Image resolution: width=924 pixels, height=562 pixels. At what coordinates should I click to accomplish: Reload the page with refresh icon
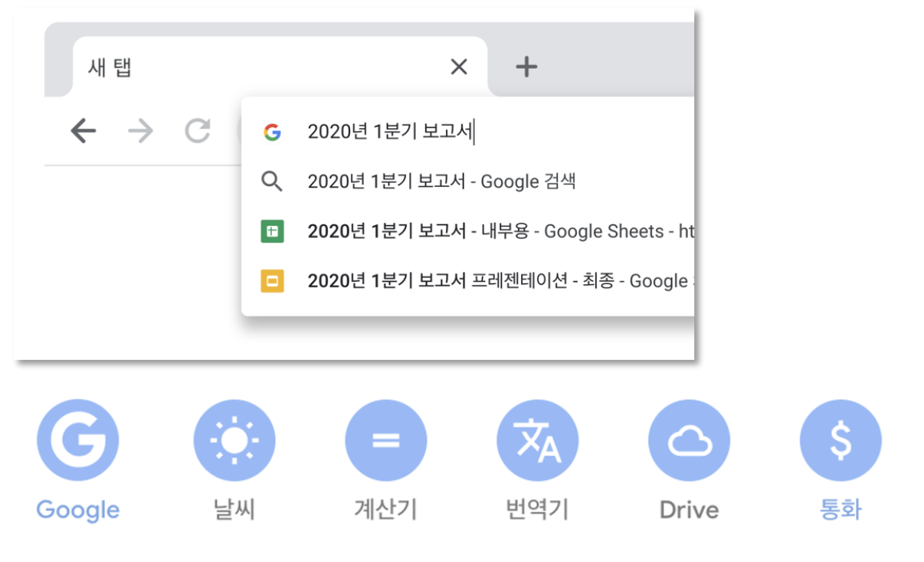197,132
